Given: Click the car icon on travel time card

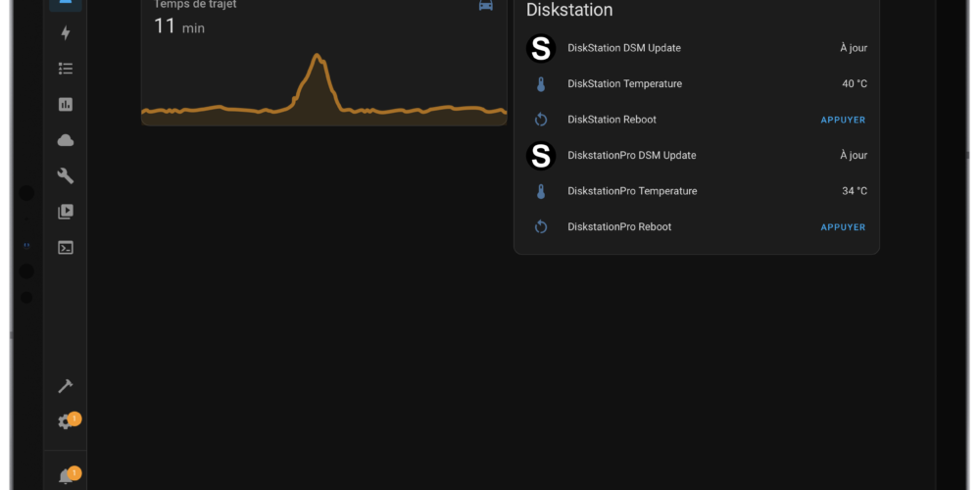Looking at the screenshot, I should click(x=486, y=5).
